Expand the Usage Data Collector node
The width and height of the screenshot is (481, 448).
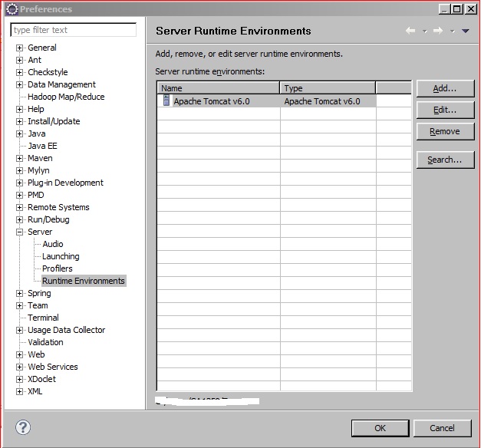click(20, 330)
